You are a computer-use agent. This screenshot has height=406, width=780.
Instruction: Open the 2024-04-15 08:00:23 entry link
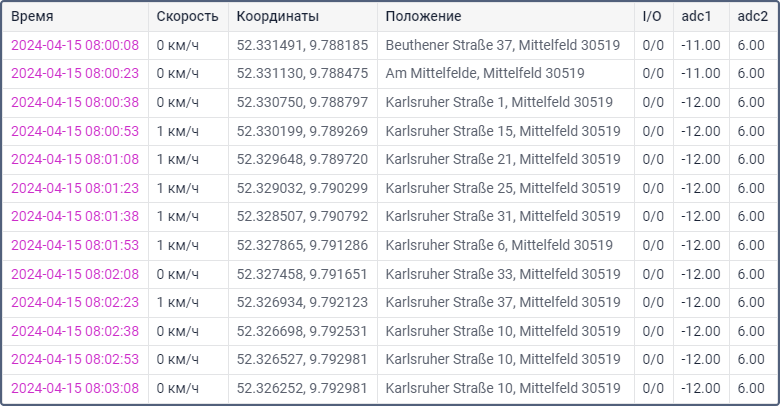pyautogui.click(x=75, y=73)
